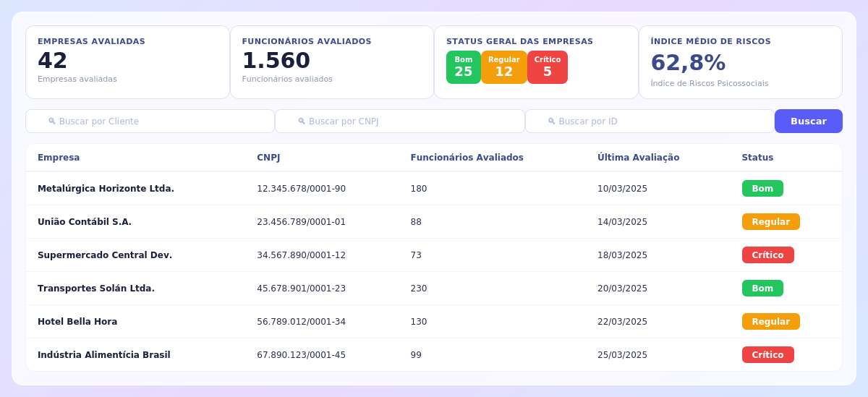Click Status Geral das Empresas heading
Image resolution: width=868 pixels, height=397 pixels.
519,41
